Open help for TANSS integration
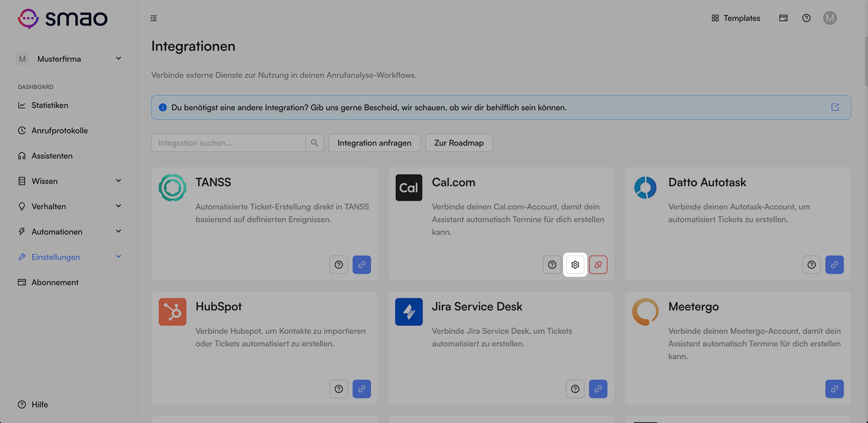Screen dimensions: 868x423 click(x=339, y=265)
